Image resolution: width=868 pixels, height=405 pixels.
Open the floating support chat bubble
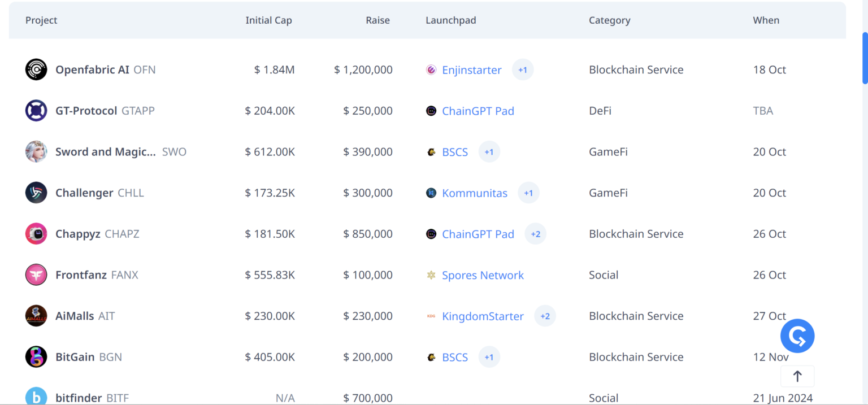point(797,336)
